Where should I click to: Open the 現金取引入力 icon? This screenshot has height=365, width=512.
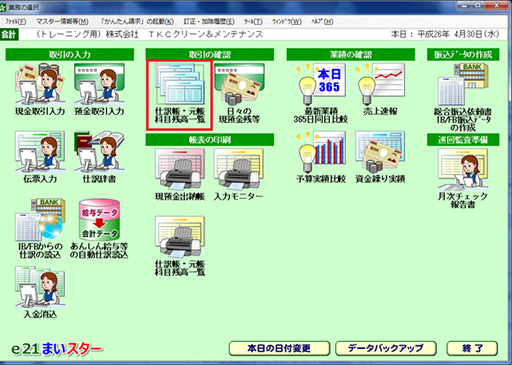[x=40, y=89]
